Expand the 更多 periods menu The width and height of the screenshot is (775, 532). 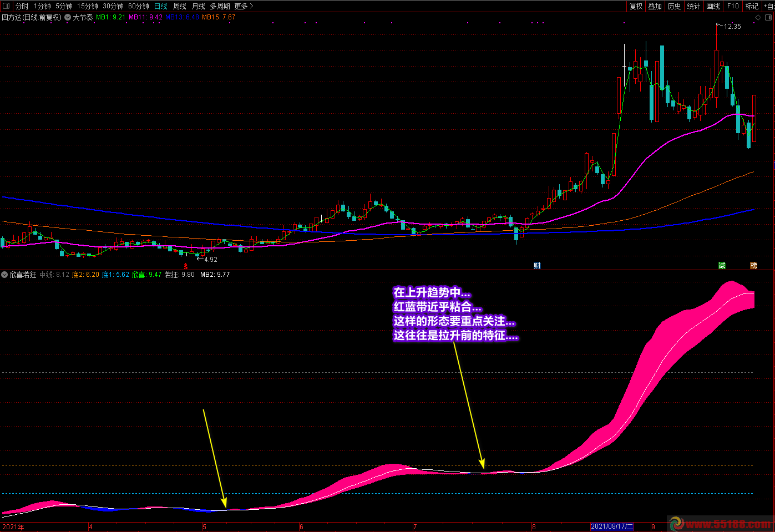(x=244, y=6)
